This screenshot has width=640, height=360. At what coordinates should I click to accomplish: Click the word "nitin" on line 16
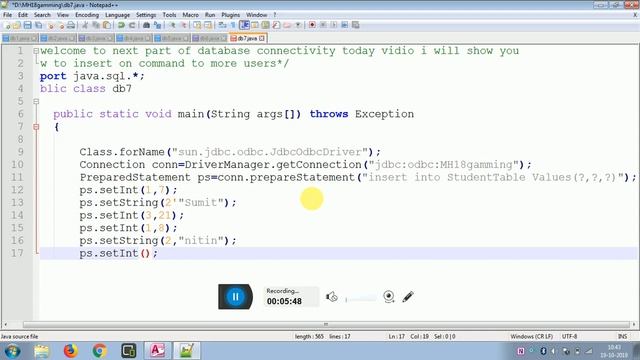coord(201,240)
